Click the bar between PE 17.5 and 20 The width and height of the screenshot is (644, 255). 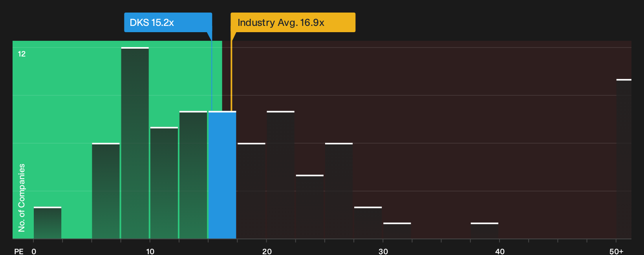[251, 191]
